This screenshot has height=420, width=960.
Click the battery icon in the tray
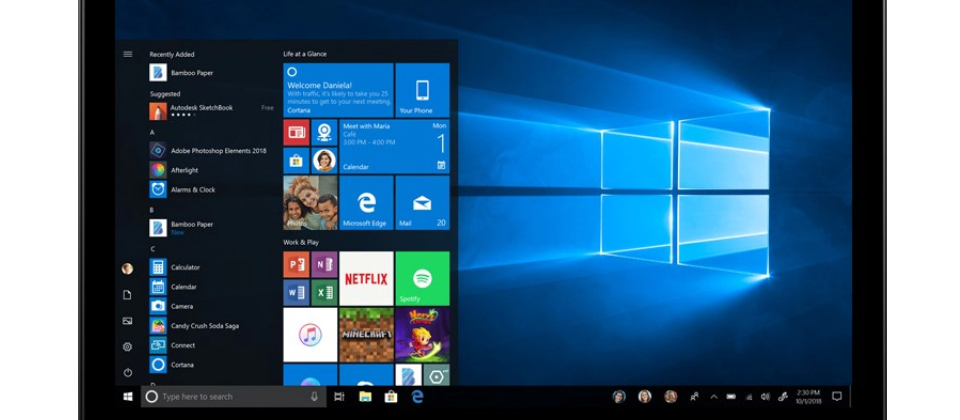(x=731, y=397)
